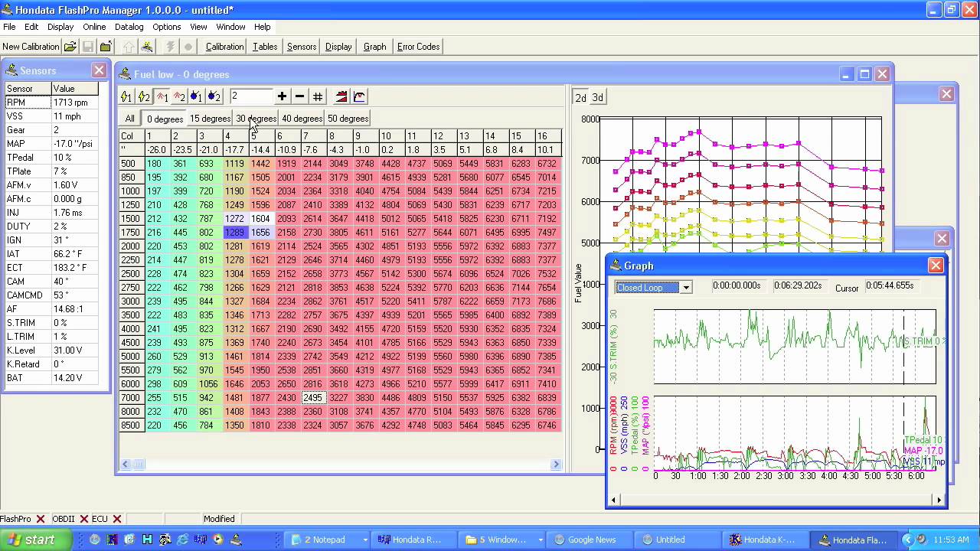Switch chart to 2d view
This screenshot has height=551, width=980.
pyautogui.click(x=581, y=97)
